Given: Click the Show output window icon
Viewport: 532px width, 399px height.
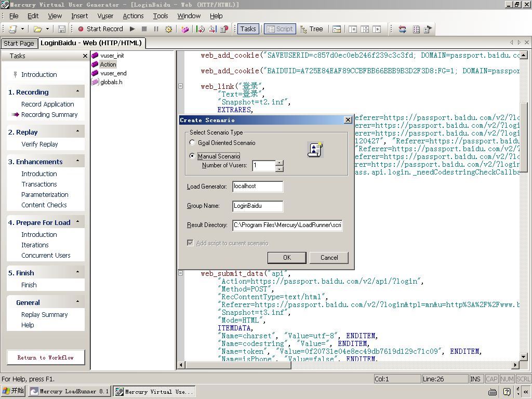Looking at the screenshot, I should pos(337,29).
